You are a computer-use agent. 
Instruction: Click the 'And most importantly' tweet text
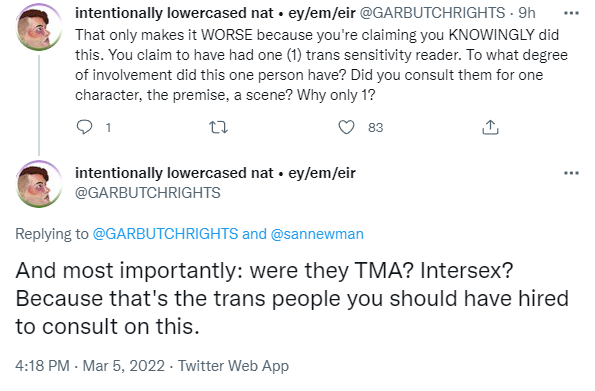pos(292,298)
